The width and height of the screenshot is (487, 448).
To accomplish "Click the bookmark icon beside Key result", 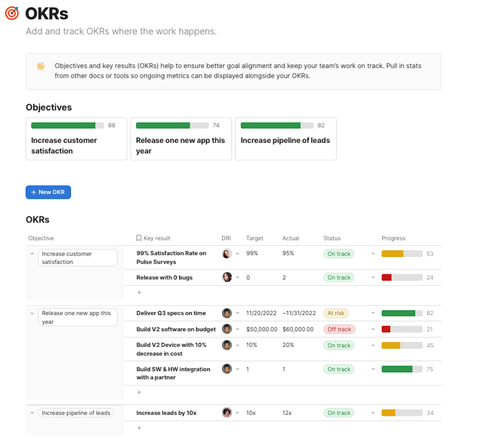I will coord(139,238).
